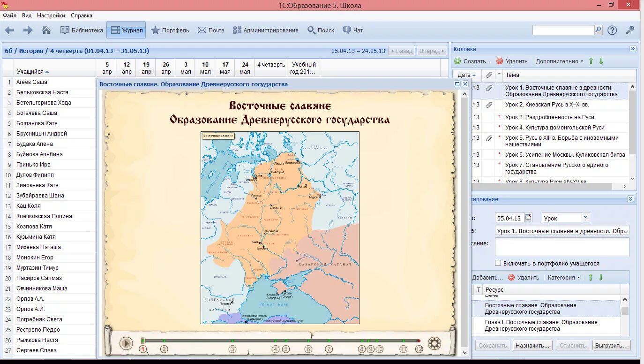Open the Справка menu
This screenshot has height=364, width=644.
point(82,15)
